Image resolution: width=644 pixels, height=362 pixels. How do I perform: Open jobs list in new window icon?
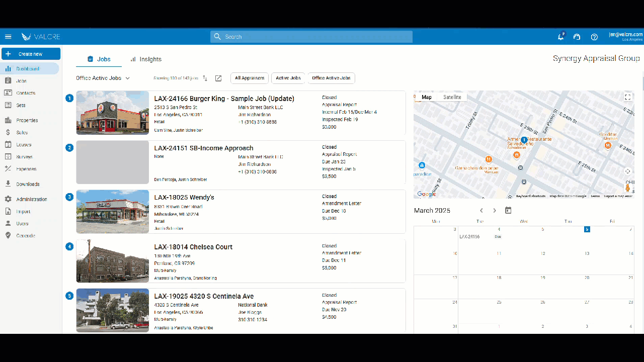tap(218, 78)
